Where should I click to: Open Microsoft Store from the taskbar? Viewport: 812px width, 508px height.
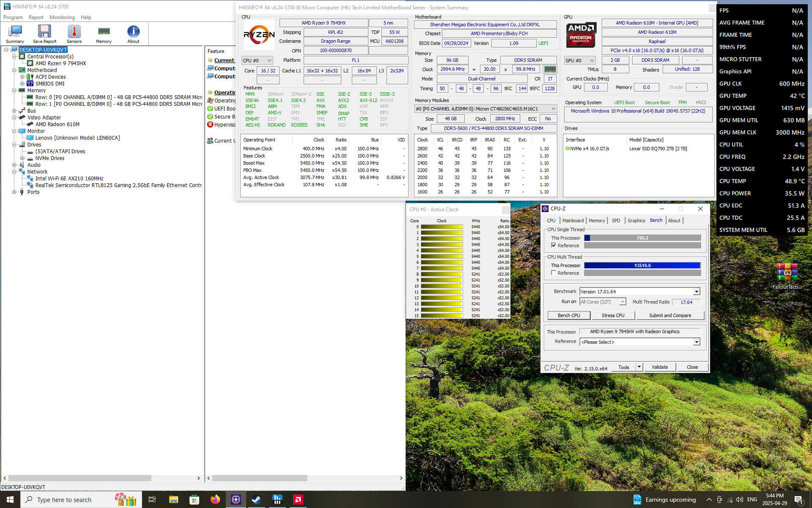coord(194,500)
